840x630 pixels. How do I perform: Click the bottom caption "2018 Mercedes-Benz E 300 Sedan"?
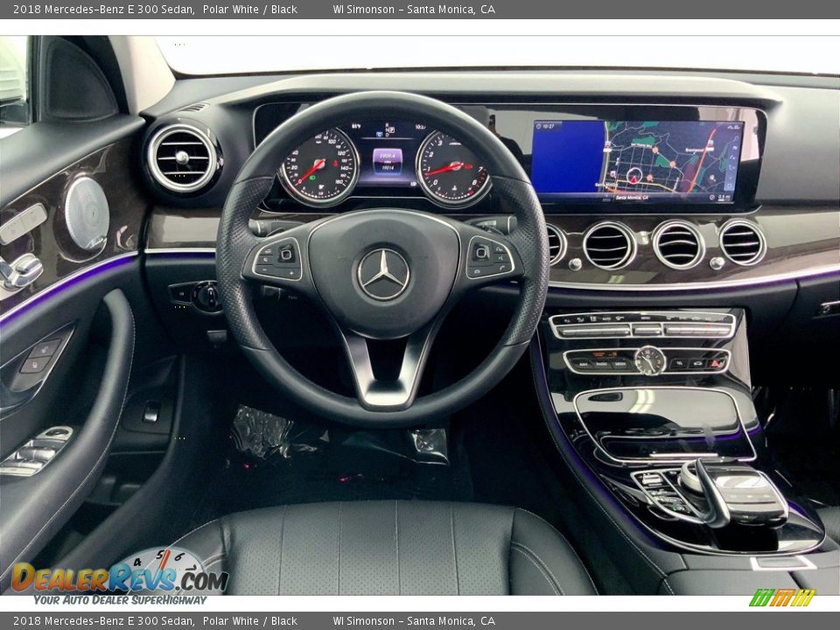[x=104, y=621]
